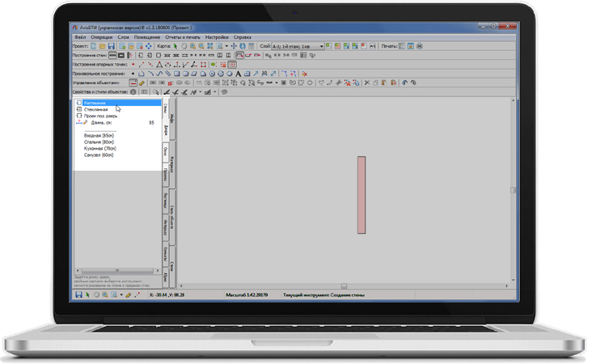
Task: Click the pink wall rectangle on the canvas
Action: coord(362,195)
